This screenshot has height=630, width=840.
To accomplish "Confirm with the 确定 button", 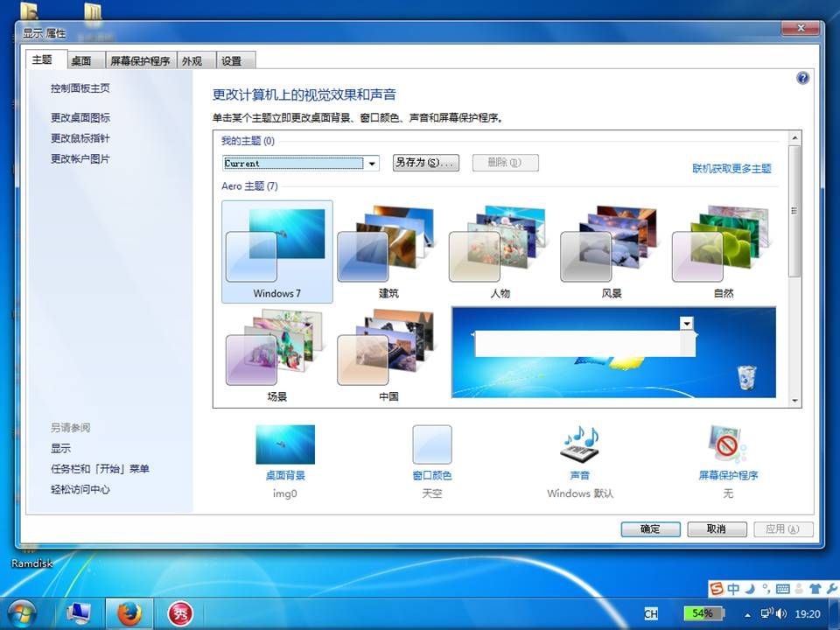I will click(650, 529).
